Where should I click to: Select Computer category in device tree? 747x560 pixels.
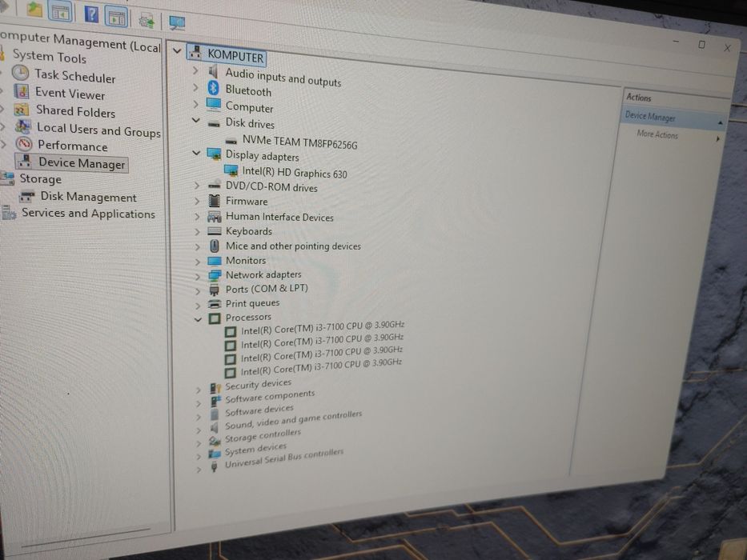249,107
